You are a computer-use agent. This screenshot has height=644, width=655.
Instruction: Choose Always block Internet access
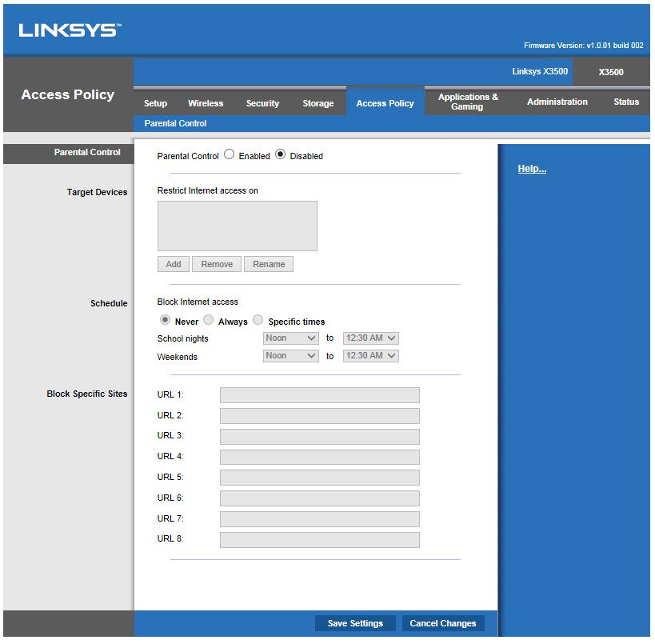coord(208,320)
